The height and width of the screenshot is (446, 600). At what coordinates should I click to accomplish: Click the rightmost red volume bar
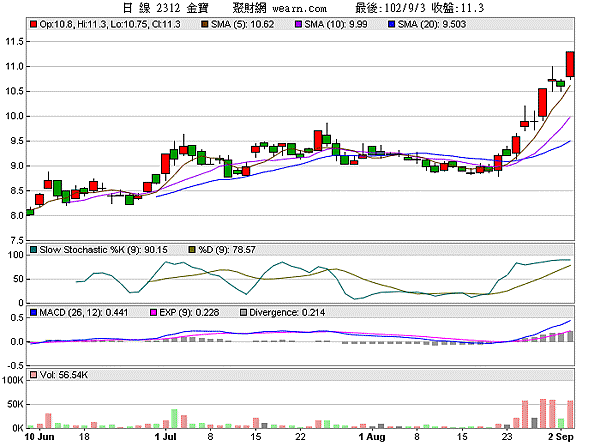coord(570,414)
